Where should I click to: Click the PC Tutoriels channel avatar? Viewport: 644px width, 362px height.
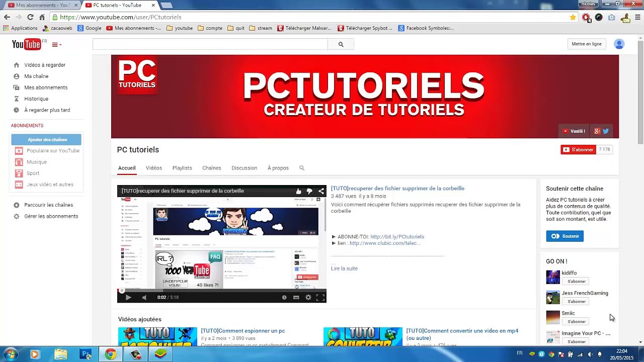[x=137, y=75]
